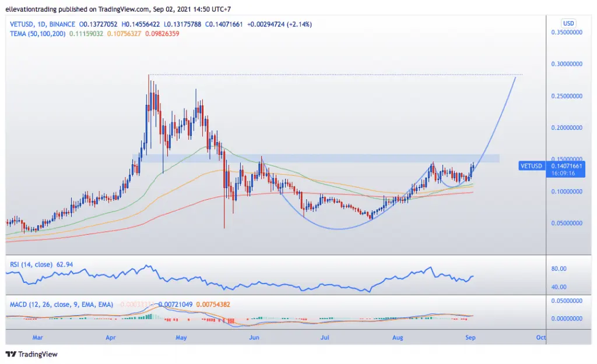Click the 0.35000000 price axis label
The height and width of the screenshot is (364, 597).
[x=567, y=33]
